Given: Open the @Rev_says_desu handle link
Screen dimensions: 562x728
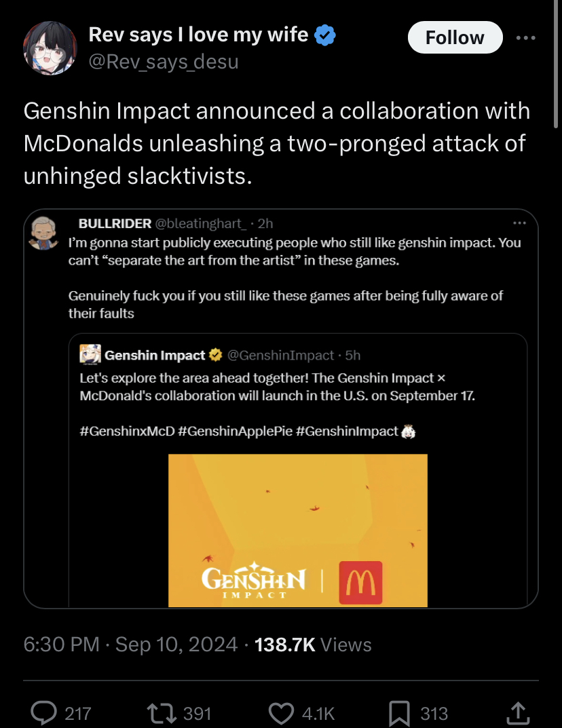Looking at the screenshot, I should [164, 62].
